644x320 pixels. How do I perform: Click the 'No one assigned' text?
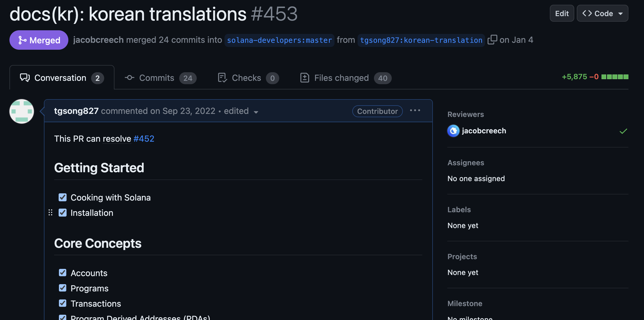(476, 179)
